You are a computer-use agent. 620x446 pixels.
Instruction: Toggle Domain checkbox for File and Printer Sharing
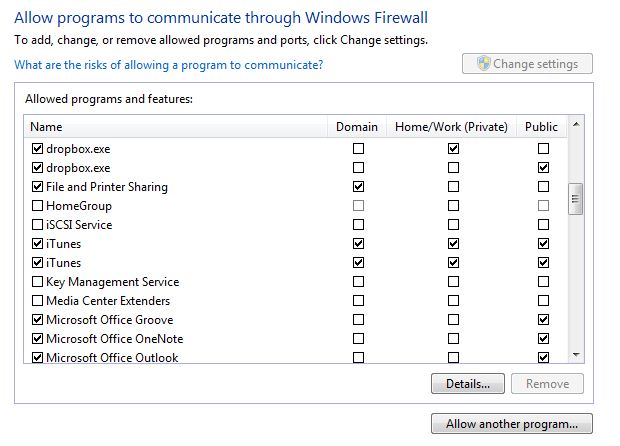358,187
